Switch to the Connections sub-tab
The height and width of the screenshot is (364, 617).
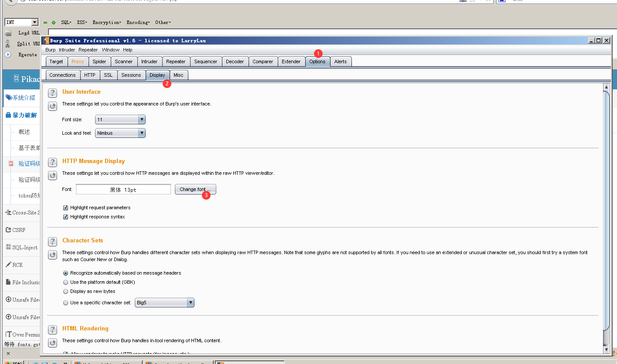(62, 75)
